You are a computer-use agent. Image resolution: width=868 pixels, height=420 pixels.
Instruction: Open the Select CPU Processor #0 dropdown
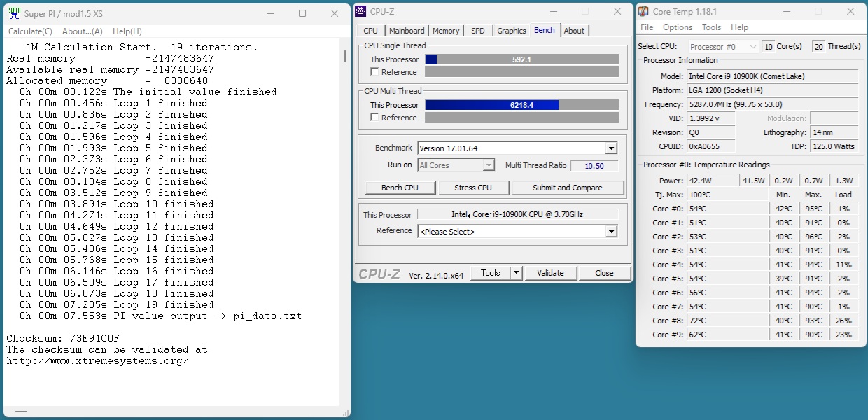(x=752, y=47)
